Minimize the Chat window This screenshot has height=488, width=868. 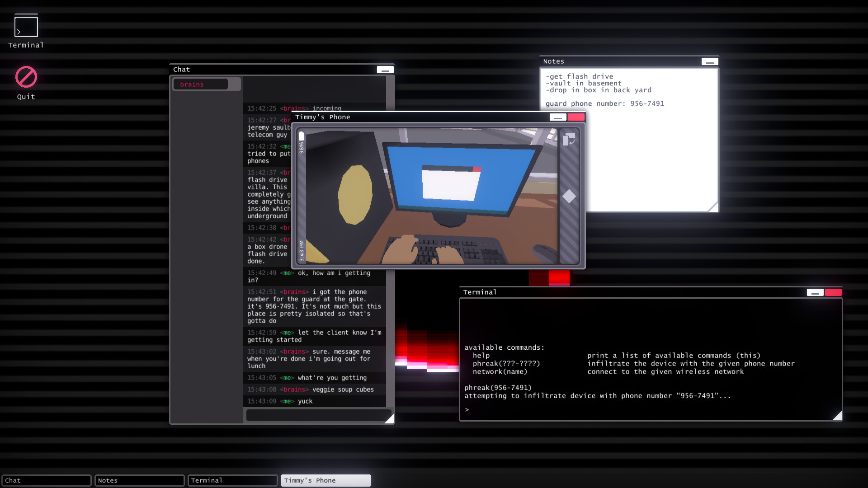pos(385,69)
